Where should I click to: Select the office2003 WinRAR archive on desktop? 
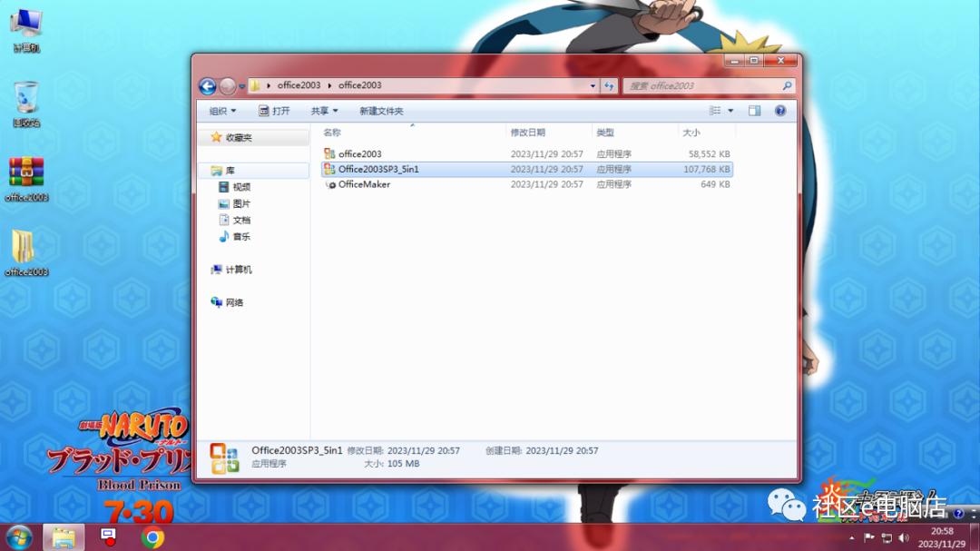pyautogui.click(x=27, y=172)
